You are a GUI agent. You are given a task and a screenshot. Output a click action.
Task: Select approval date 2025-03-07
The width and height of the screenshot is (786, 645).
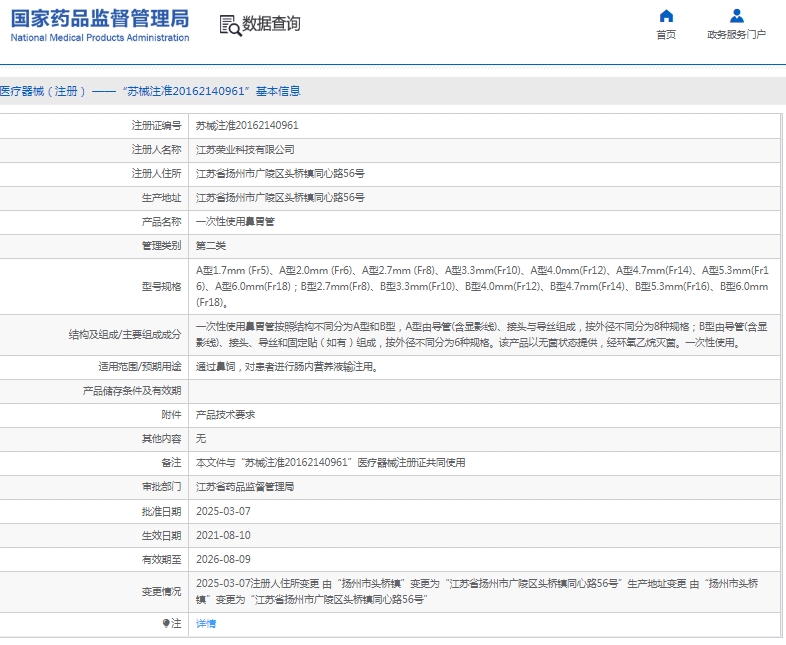point(223,511)
